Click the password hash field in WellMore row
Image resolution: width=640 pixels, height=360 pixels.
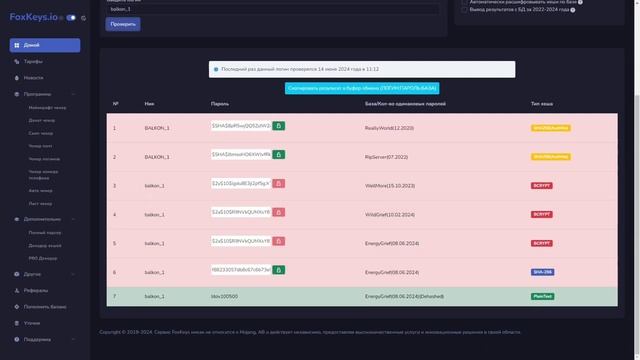tap(241, 184)
